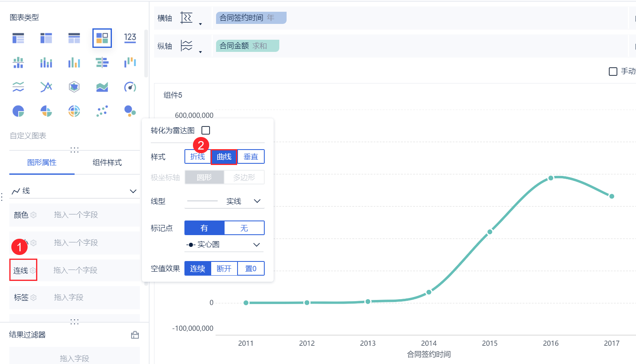Select the radar chart type icon

pos(74,87)
